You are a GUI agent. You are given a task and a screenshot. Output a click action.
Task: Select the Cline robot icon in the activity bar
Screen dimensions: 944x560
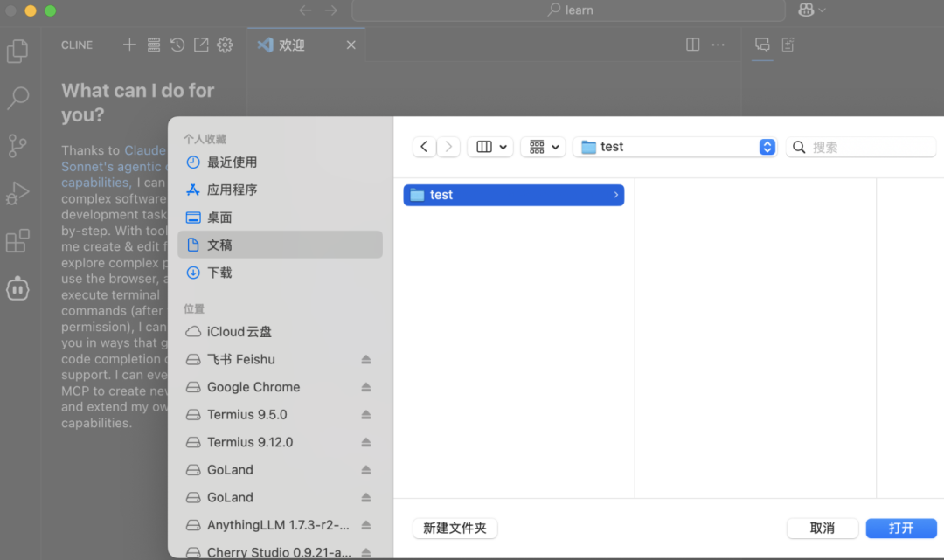point(17,288)
